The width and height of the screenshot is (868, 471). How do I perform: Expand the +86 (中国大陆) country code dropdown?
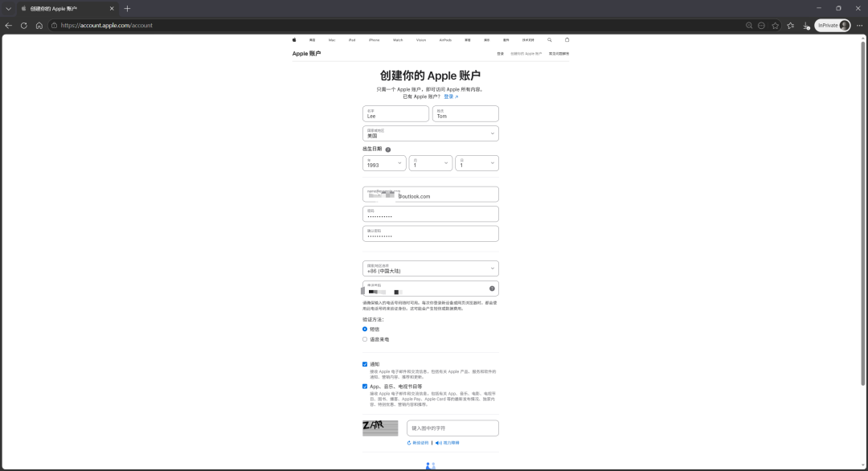[430, 268]
